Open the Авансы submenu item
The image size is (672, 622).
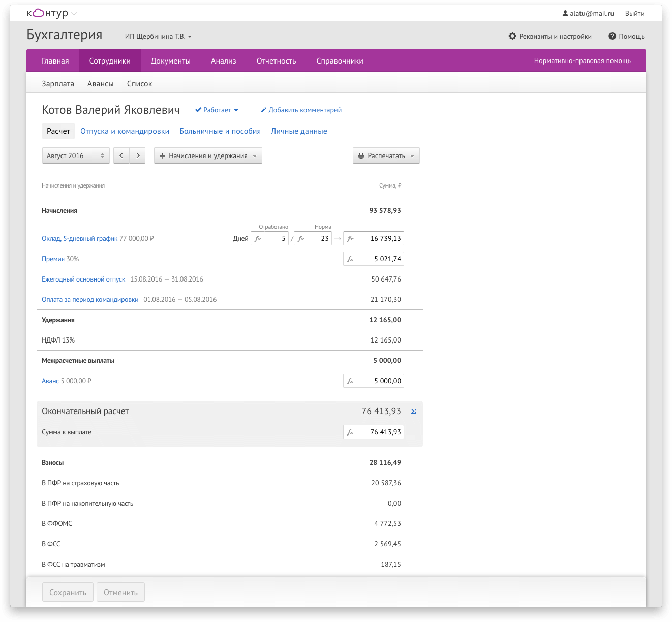click(101, 84)
